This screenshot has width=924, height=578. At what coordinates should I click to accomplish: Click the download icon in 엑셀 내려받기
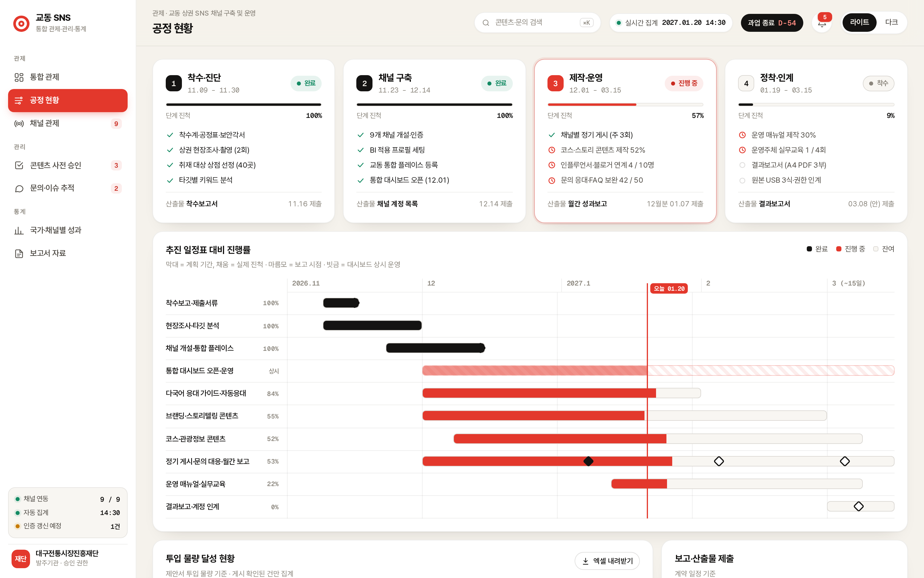pyautogui.click(x=585, y=561)
